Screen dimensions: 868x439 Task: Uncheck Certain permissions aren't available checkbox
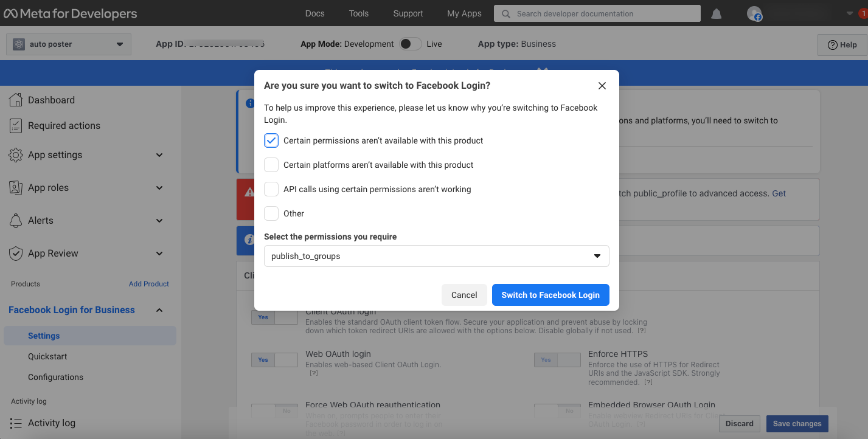271,140
